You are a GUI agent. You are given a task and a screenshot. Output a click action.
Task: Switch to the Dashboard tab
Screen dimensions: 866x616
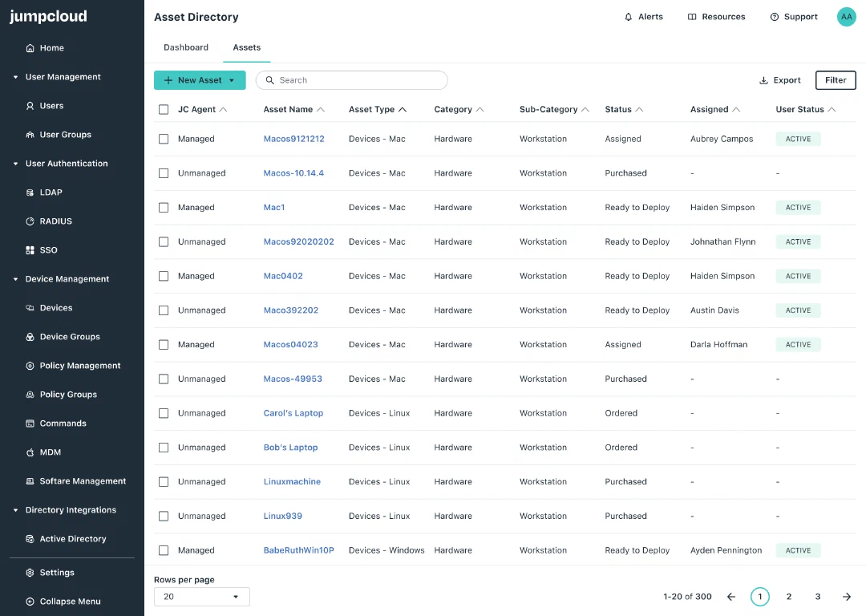coord(186,47)
